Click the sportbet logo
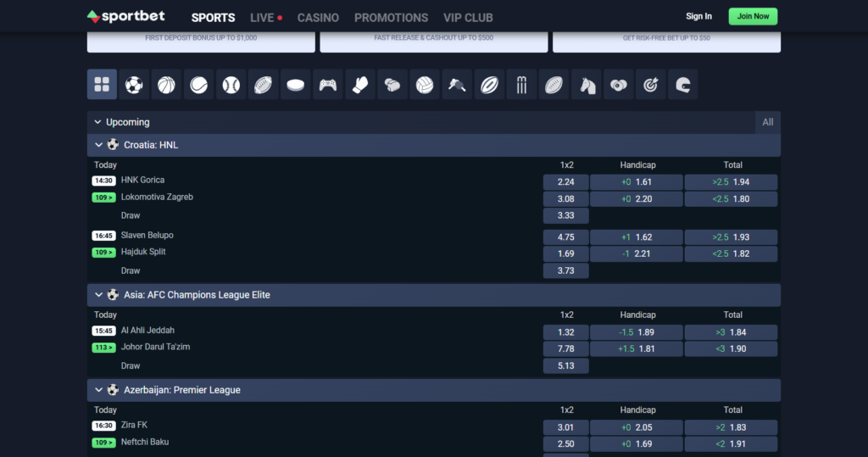Viewport: 868px width, 457px height. 125,17
